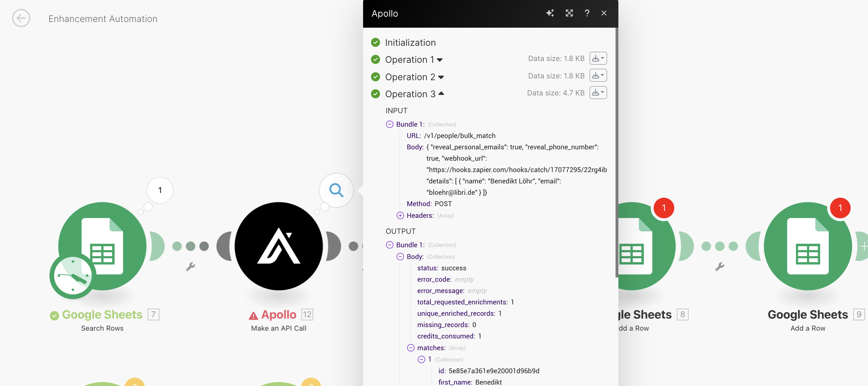Click the black Apollo module icon

[279, 246]
